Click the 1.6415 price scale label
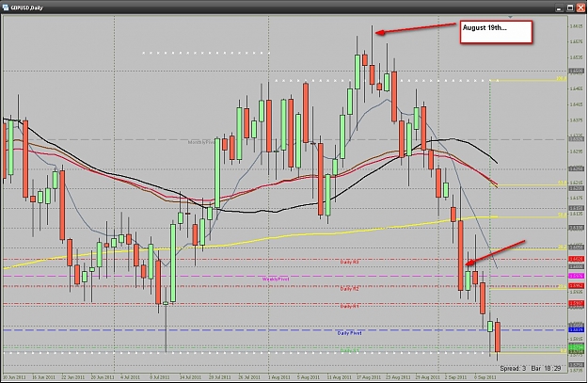The width and height of the screenshot is (588, 383). (x=576, y=104)
